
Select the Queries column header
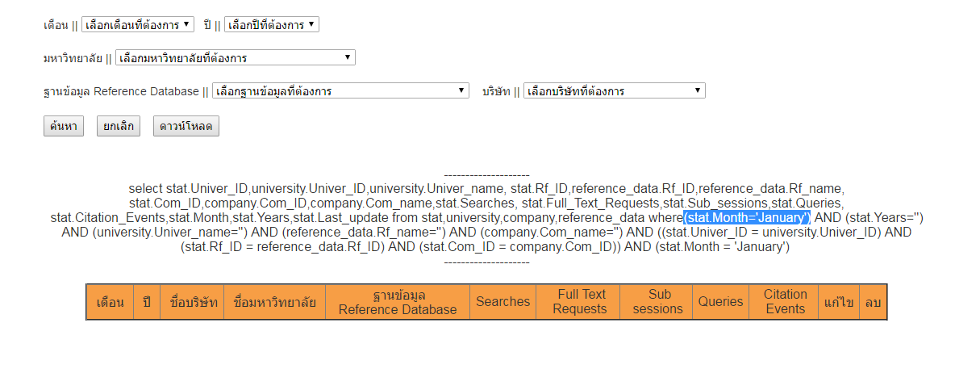pos(720,302)
